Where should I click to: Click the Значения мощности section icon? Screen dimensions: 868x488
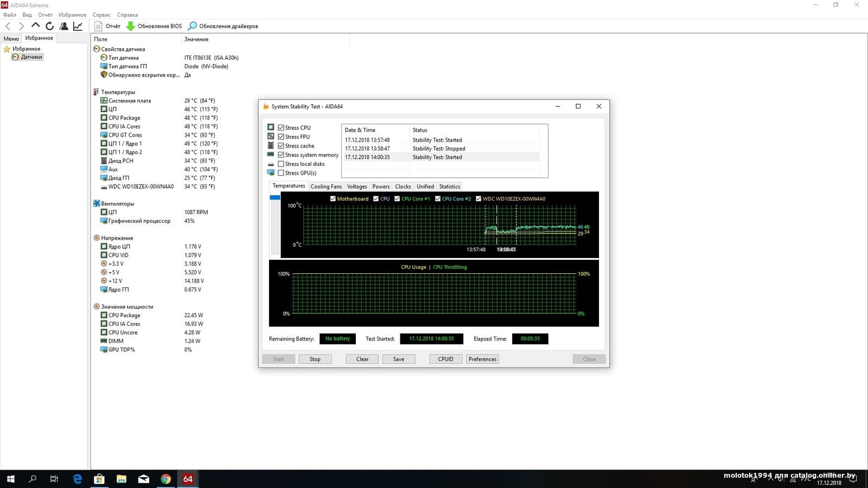click(x=97, y=307)
